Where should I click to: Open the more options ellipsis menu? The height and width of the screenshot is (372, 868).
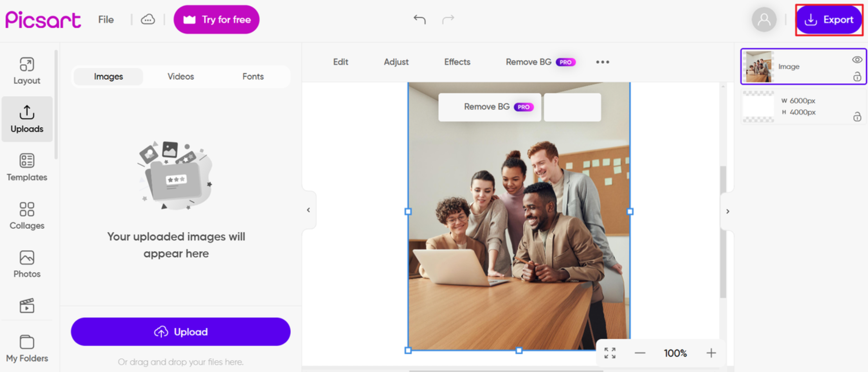602,62
